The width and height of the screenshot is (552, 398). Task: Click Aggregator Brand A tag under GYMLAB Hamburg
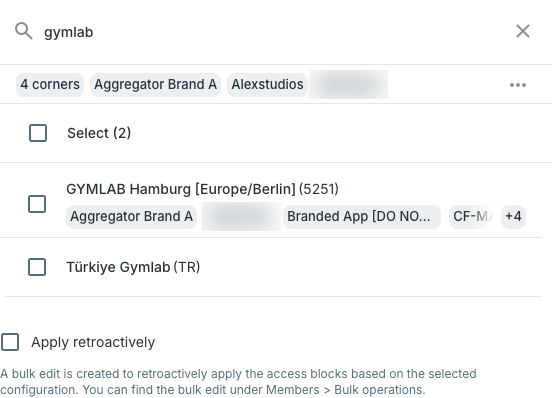click(131, 216)
